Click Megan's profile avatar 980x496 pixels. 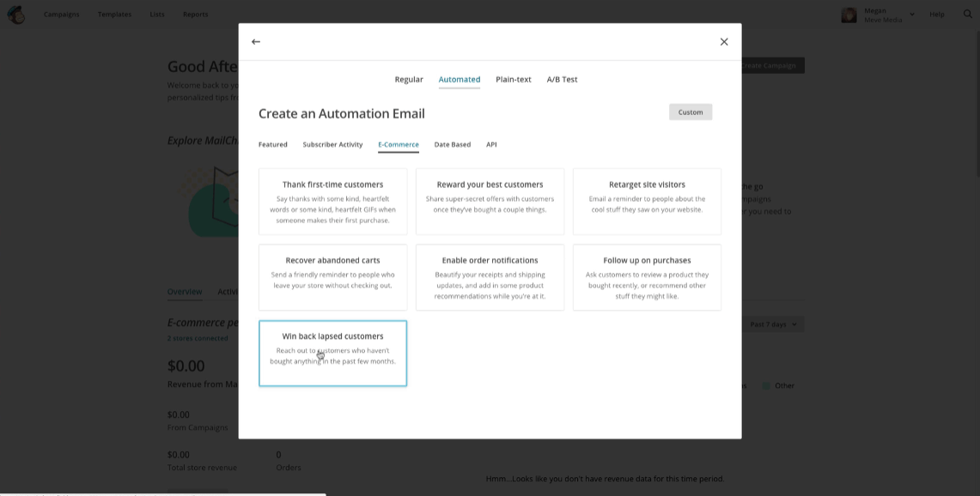tap(849, 15)
